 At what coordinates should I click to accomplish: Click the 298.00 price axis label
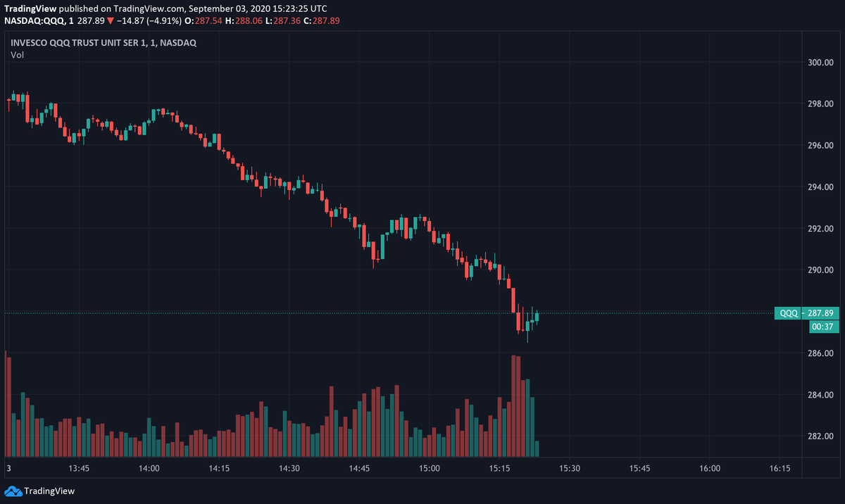pyautogui.click(x=821, y=104)
